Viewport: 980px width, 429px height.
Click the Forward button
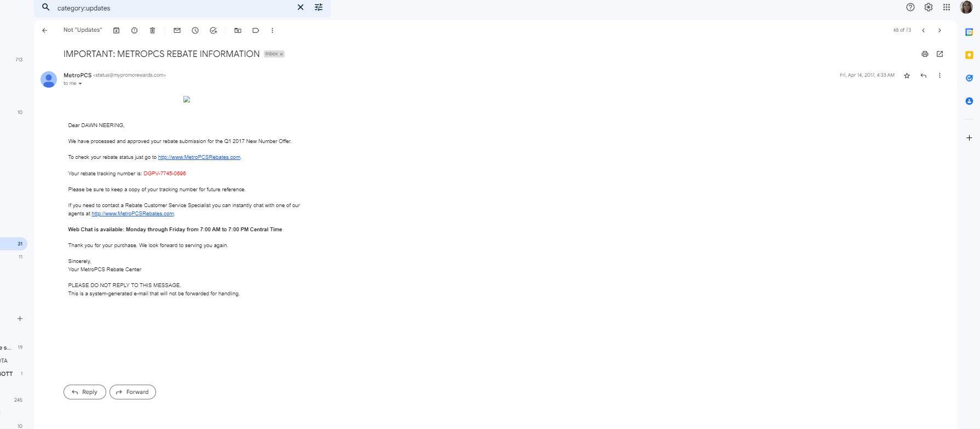point(132,392)
